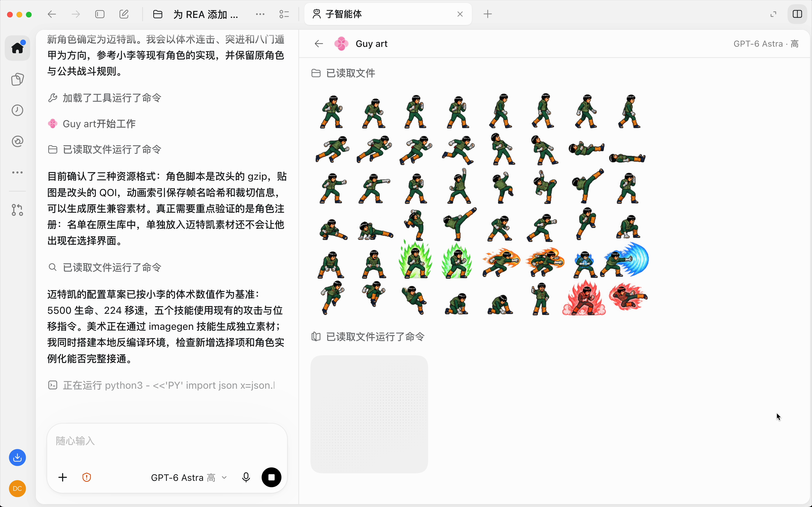Select the 为 REA 添加 conversation title
812x507 pixels.
(206, 14)
